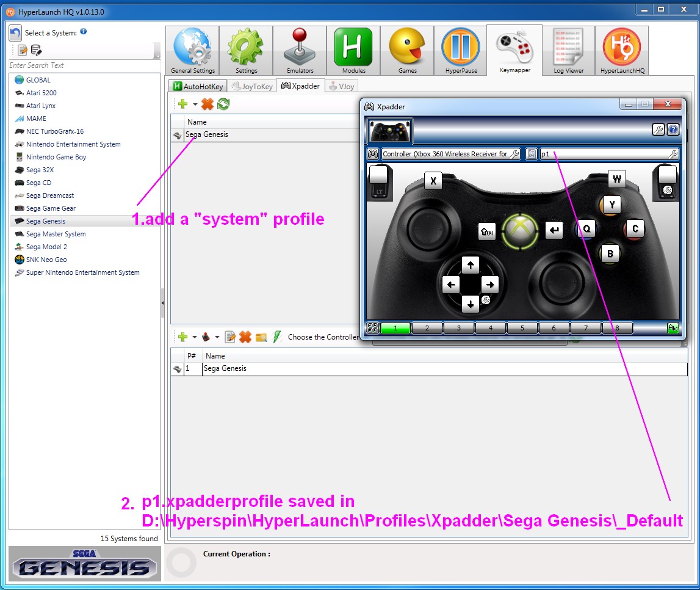This screenshot has height=590, width=700.
Task: Switch to the Xpadder tab
Action: coord(300,86)
